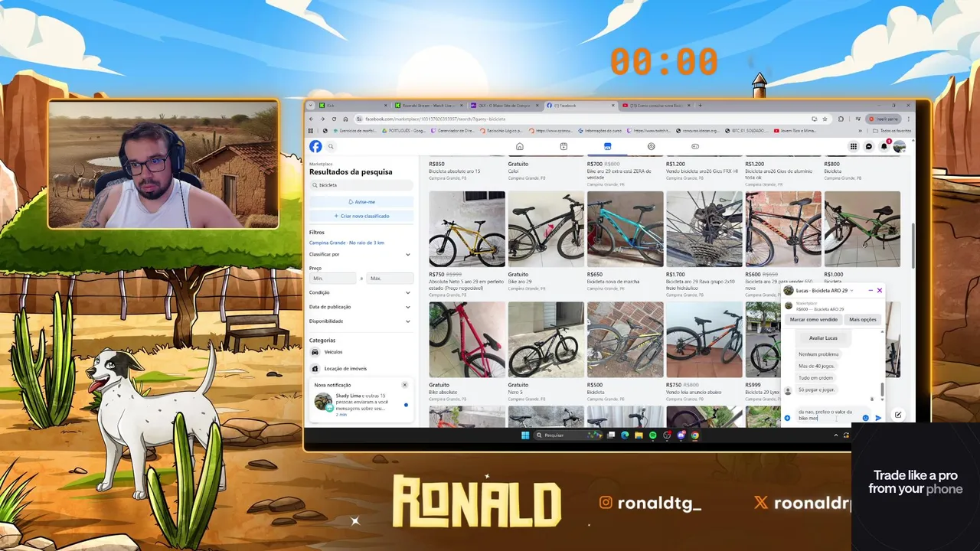This screenshot has width=980, height=551.
Task: Expand the Data de publicação filter
Action: click(x=360, y=307)
